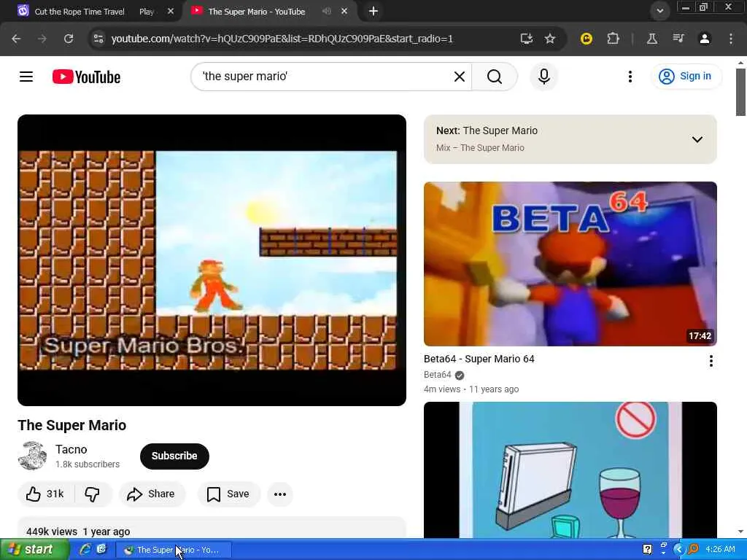Go forward with browser forward arrow
Screen dimensions: 747x560
(42, 39)
